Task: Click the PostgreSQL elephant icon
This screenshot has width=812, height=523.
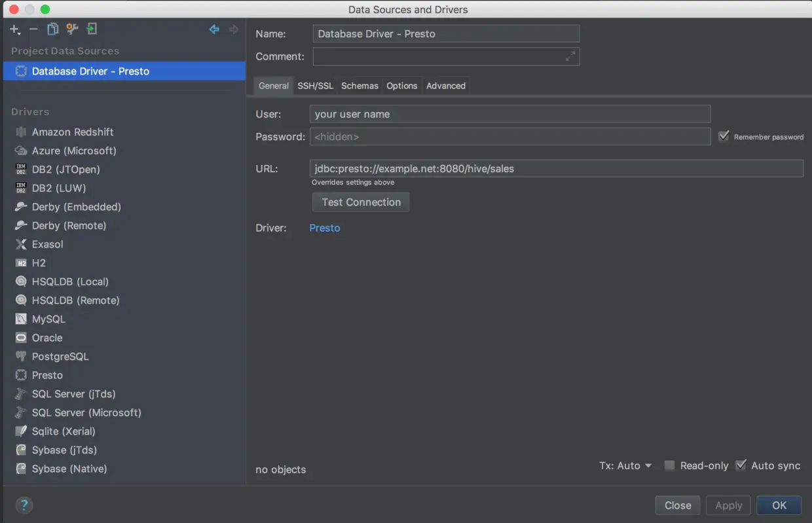Action: [x=21, y=357]
